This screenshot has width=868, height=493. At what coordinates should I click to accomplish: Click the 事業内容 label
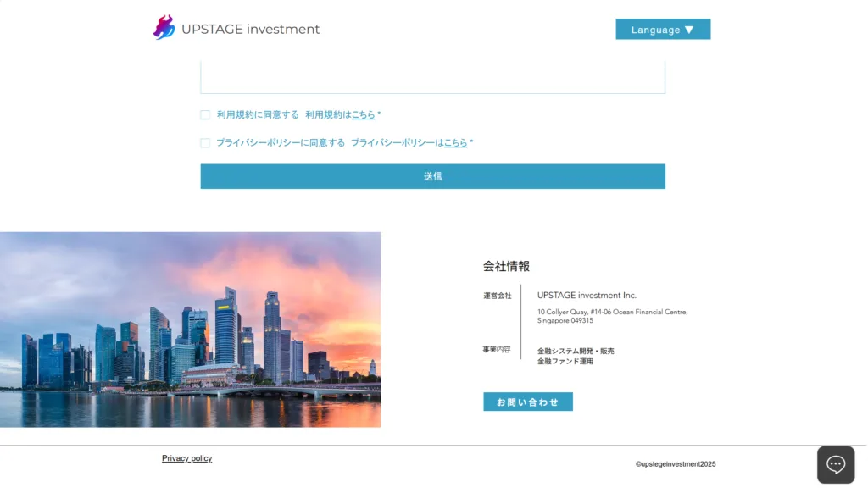497,349
